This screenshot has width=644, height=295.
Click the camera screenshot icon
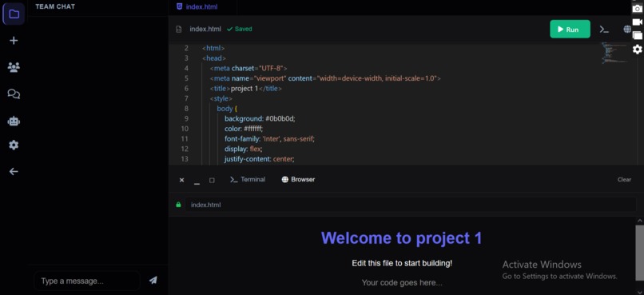pos(637,8)
